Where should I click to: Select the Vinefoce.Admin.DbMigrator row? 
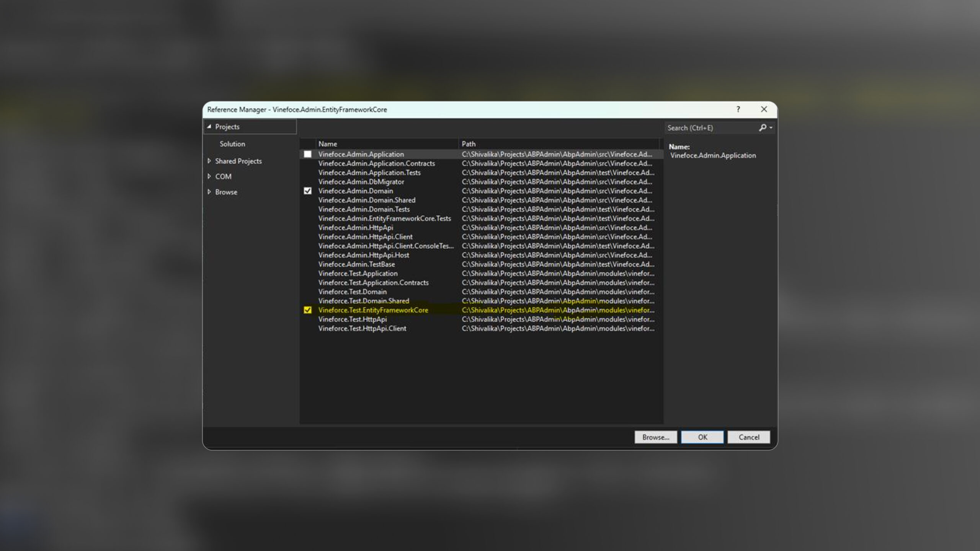click(x=481, y=182)
